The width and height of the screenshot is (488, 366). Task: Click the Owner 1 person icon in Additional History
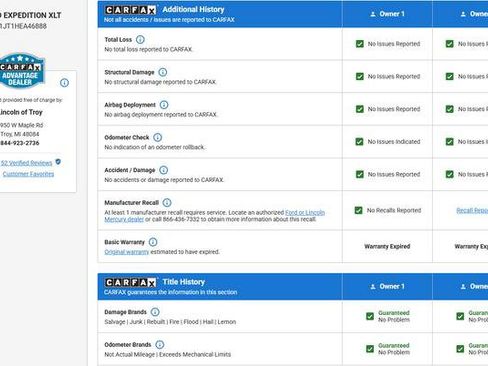coord(373,14)
